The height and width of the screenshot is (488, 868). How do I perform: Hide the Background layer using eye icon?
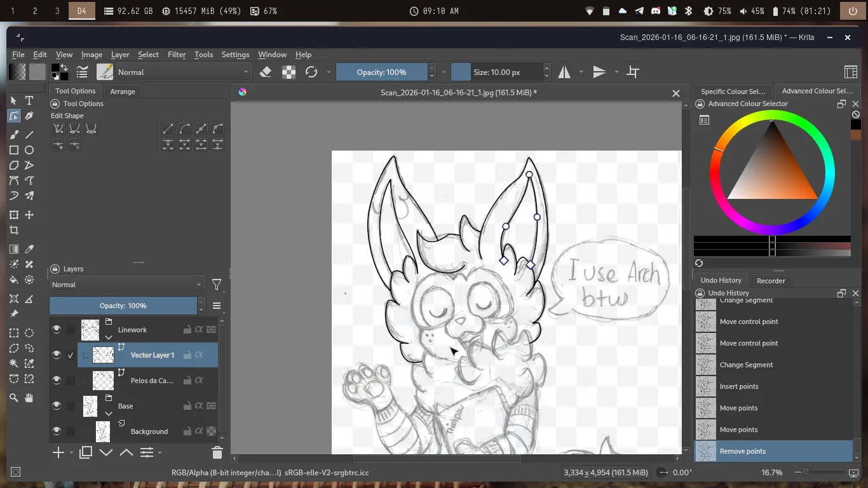[57, 431]
